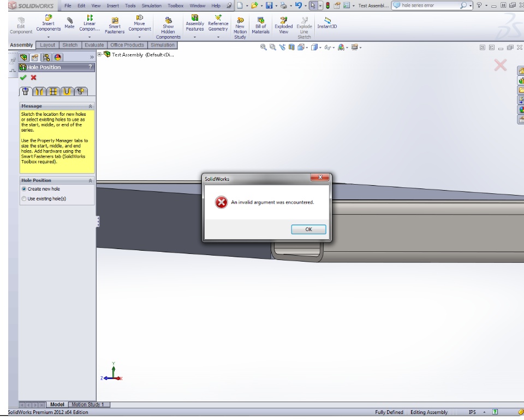Open Smart Fasteners tool
This screenshot has height=420, width=524.
pyautogui.click(x=115, y=26)
